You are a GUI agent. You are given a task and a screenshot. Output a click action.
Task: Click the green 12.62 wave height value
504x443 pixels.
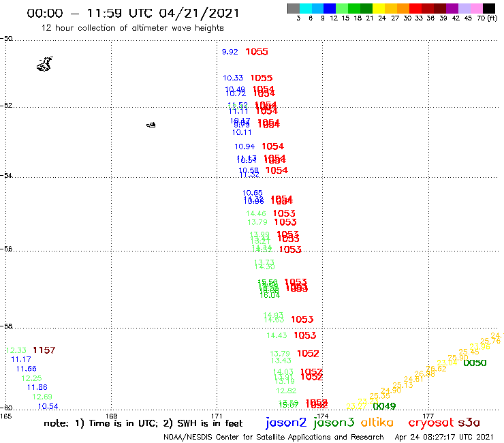[x=286, y=391]
